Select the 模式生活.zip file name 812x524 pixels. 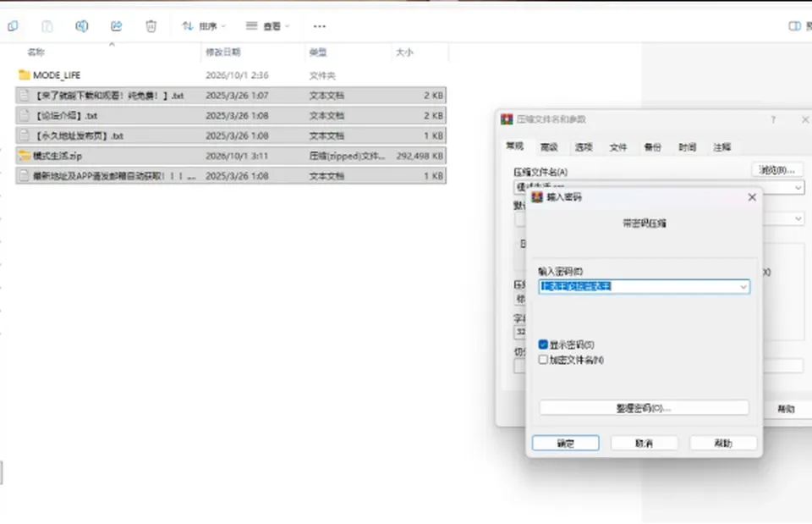pyautogui.click(x=58, y=156)
